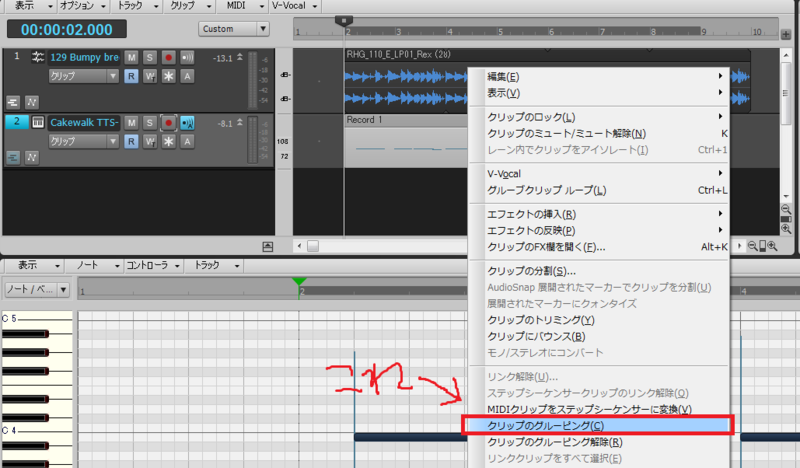Click track 2 volume expand arrow
Image resolution: width=800 pixels, height=468 pixels.
click(x=240, y=122)
